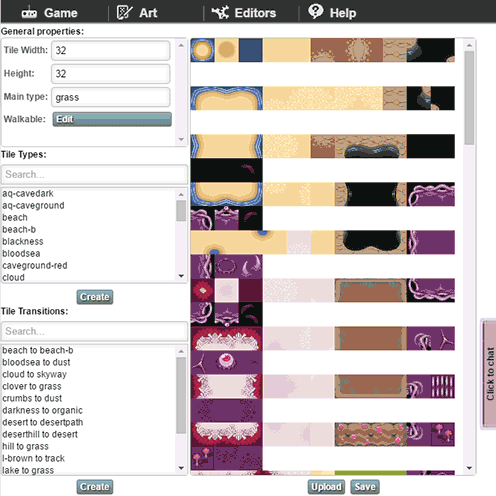The height and width of the screenshot is (496, 496).
Task: Select bloodsea in Tile Types list
Action: (x=21, y=254)
